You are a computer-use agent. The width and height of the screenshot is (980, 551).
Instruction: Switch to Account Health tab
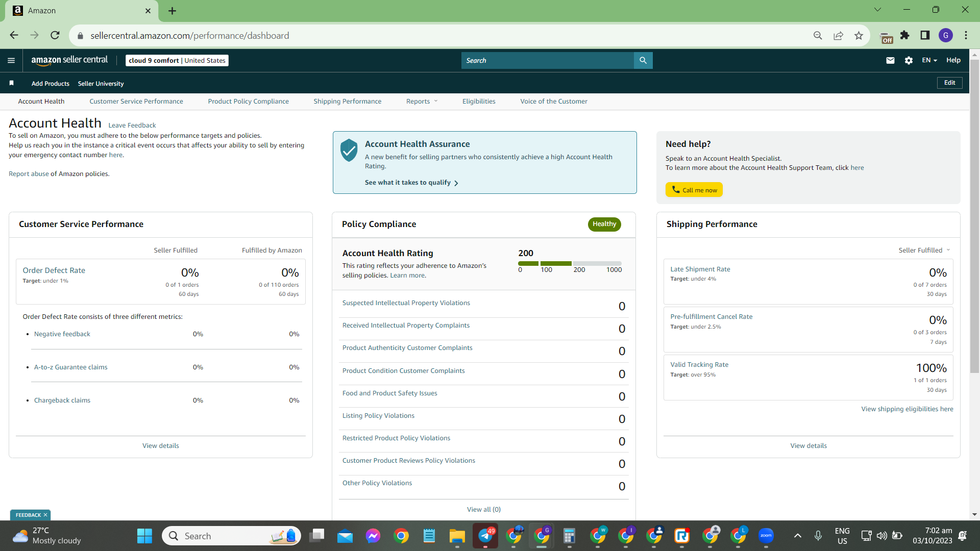click(x=41, y=102)
